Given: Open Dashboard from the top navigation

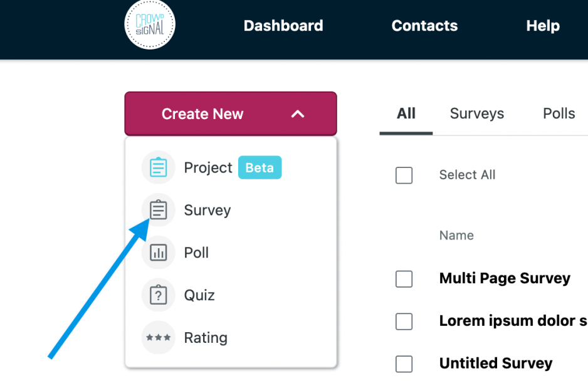Looking at the screenshot, I should pos(283,26).
